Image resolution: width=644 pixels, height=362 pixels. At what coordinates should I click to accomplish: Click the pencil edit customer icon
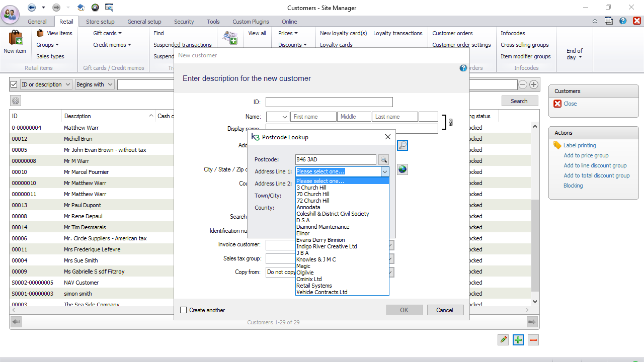point(503,340)
